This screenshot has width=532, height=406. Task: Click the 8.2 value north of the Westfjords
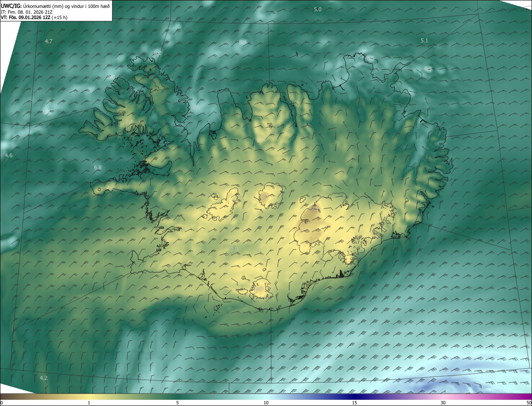157,53
